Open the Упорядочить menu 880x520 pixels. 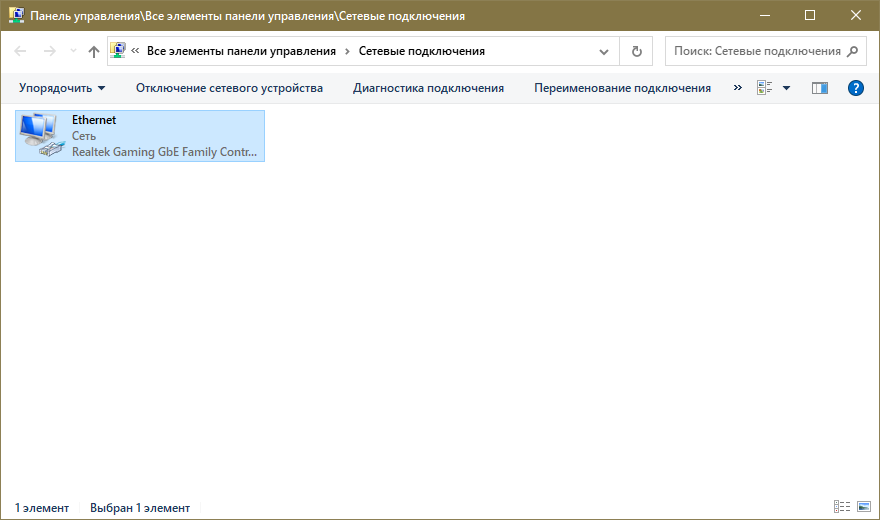coord(62,88)
